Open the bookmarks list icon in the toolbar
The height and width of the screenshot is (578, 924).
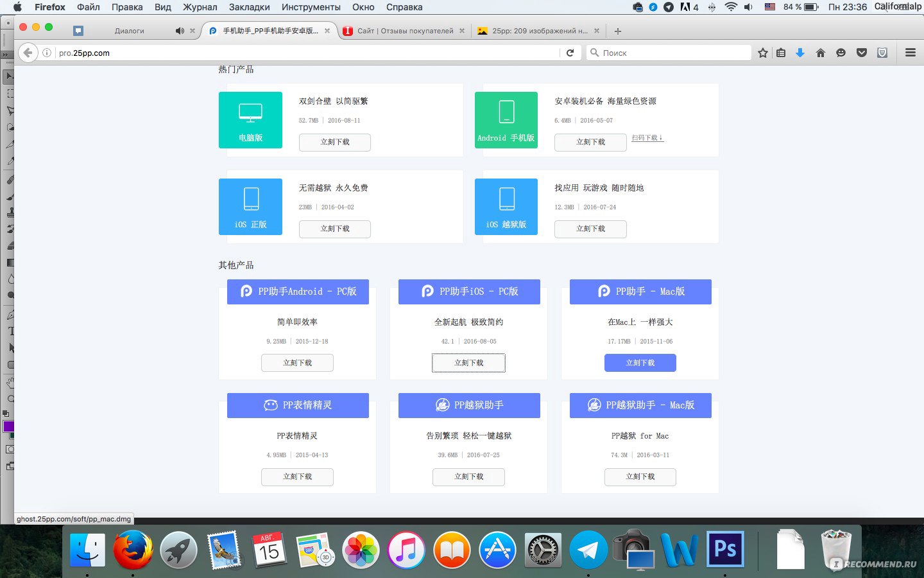tap(781, 53)
